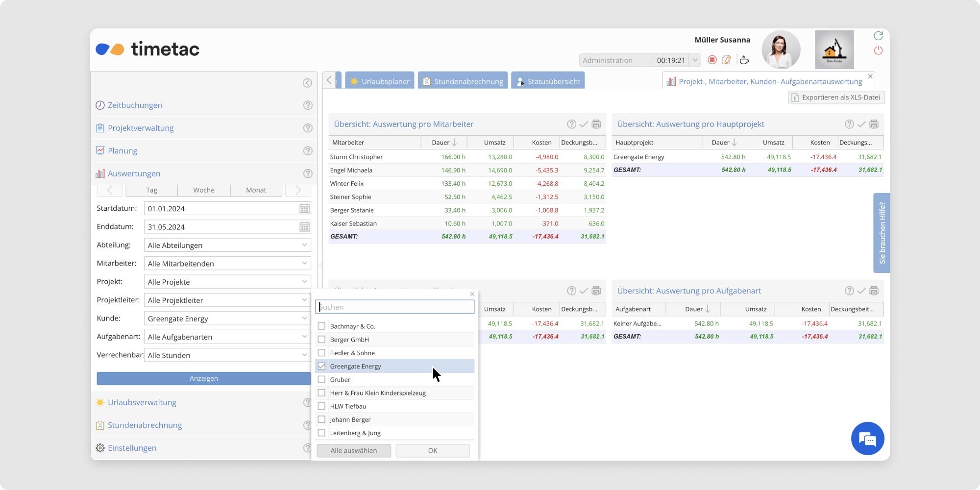This screenshot has height=490, width=980.
Task: Tick the HLW Tiefbau checkbox
Action: pos(321,406)
